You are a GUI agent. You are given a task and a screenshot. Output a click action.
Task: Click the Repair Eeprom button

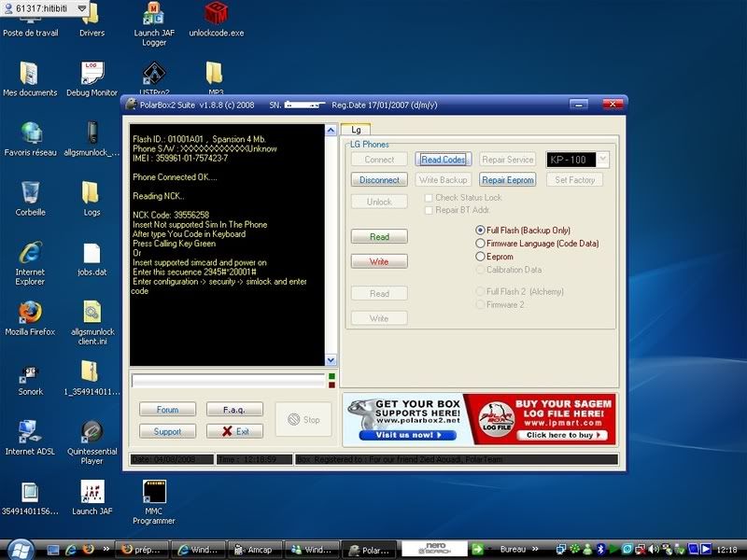click(x=507, y=180)
